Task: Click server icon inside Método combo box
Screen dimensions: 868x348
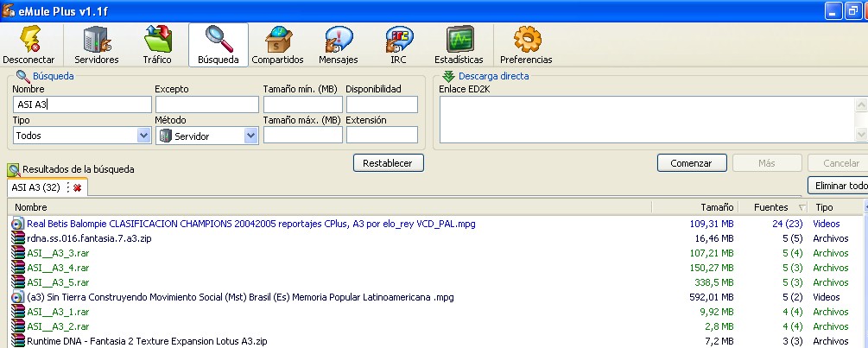Action: pos(166,136)
